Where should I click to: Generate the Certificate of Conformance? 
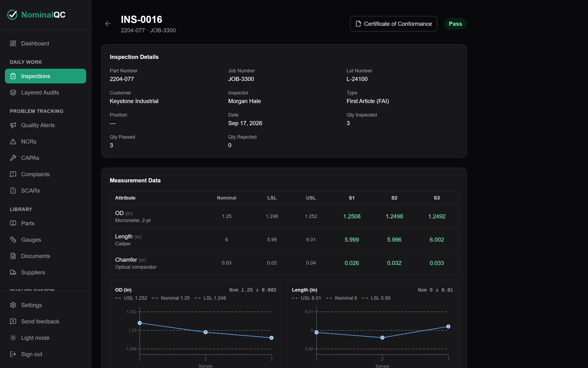pos(393,24)
